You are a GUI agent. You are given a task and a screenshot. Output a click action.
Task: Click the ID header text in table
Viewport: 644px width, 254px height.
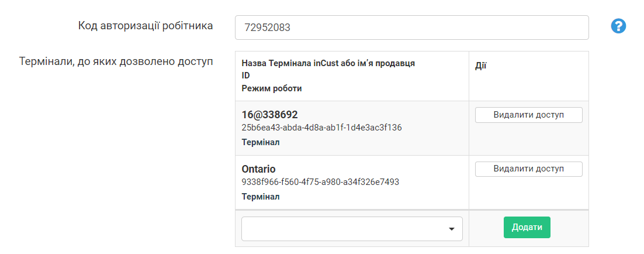point(245,76)
